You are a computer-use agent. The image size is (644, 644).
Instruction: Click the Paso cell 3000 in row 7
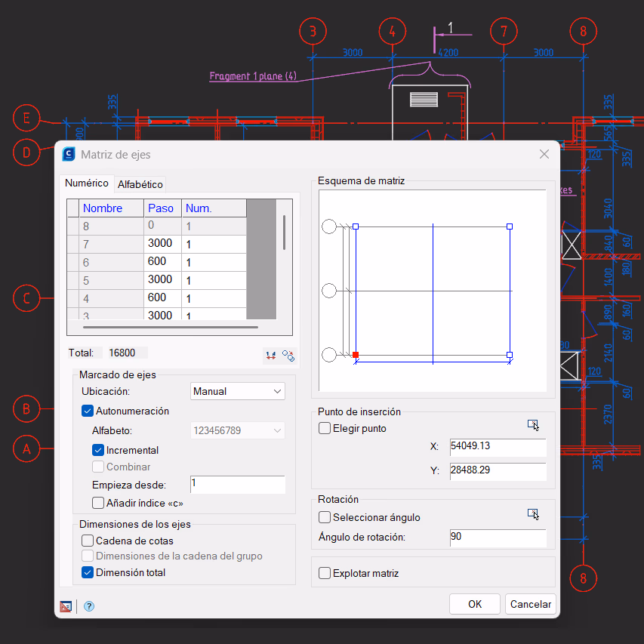pos(162,244)
